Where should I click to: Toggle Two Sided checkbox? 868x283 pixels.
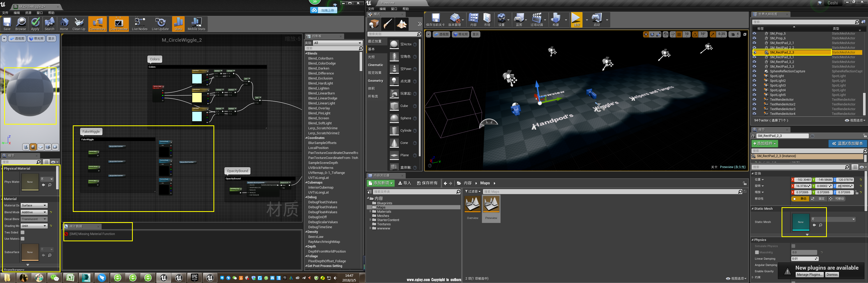click(23, 232)
